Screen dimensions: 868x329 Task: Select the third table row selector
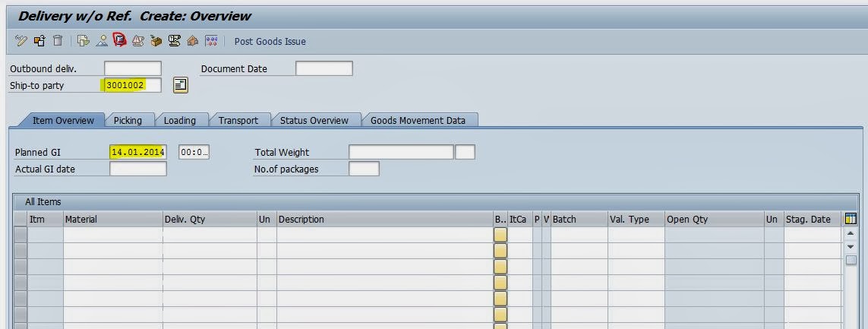(x=21, y=267)
